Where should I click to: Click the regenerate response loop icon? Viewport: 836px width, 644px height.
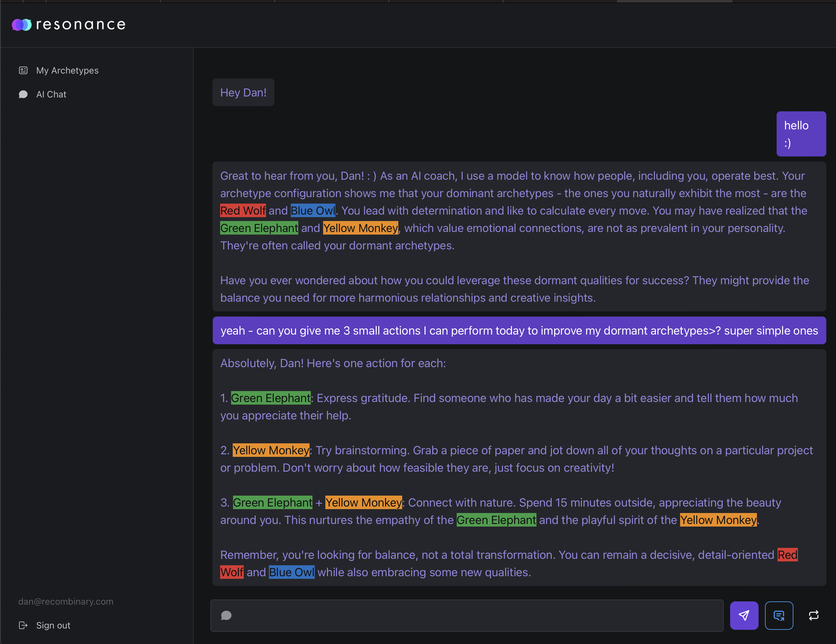[x=814, y=615]
